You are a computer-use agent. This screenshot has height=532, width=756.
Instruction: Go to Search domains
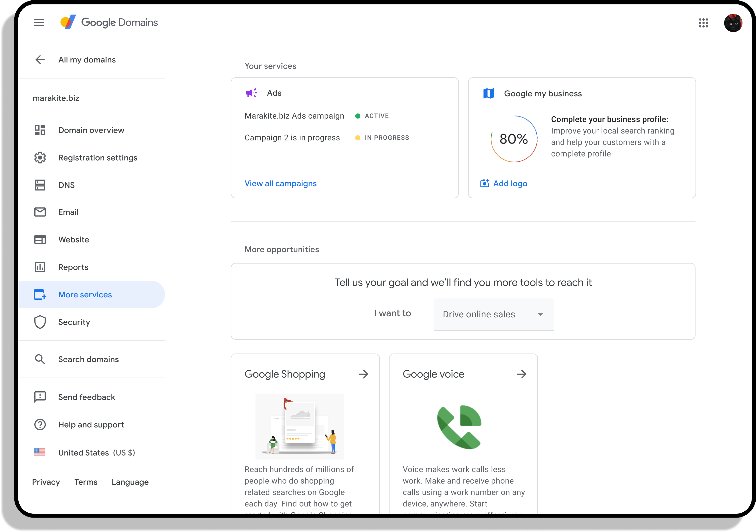[92, 359]
